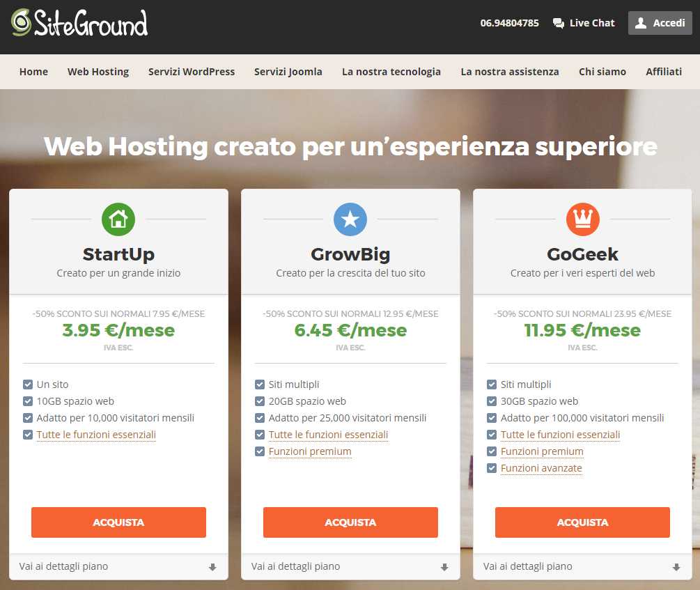Click the orange GoGeek crown icon

(582, 219)
